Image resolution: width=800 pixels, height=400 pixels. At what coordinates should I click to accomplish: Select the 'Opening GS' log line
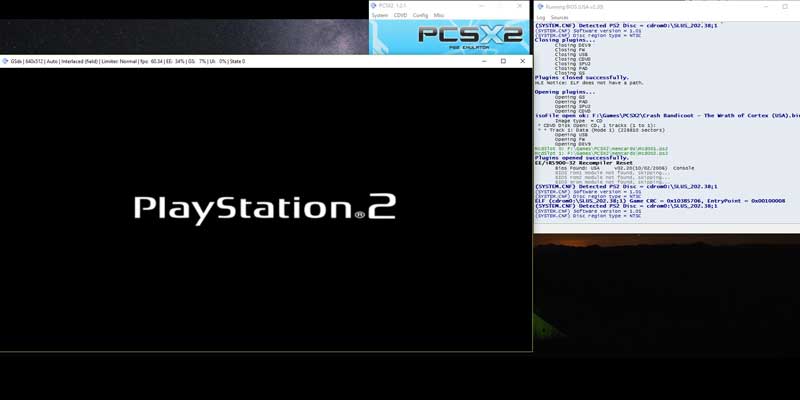click(x=570, y=96)
